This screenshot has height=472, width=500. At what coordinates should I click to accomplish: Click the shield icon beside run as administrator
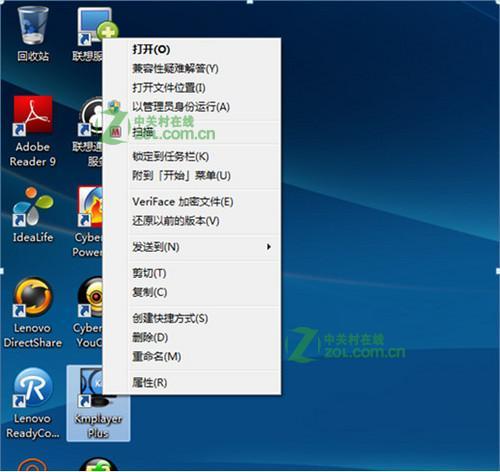pos(114,107)
